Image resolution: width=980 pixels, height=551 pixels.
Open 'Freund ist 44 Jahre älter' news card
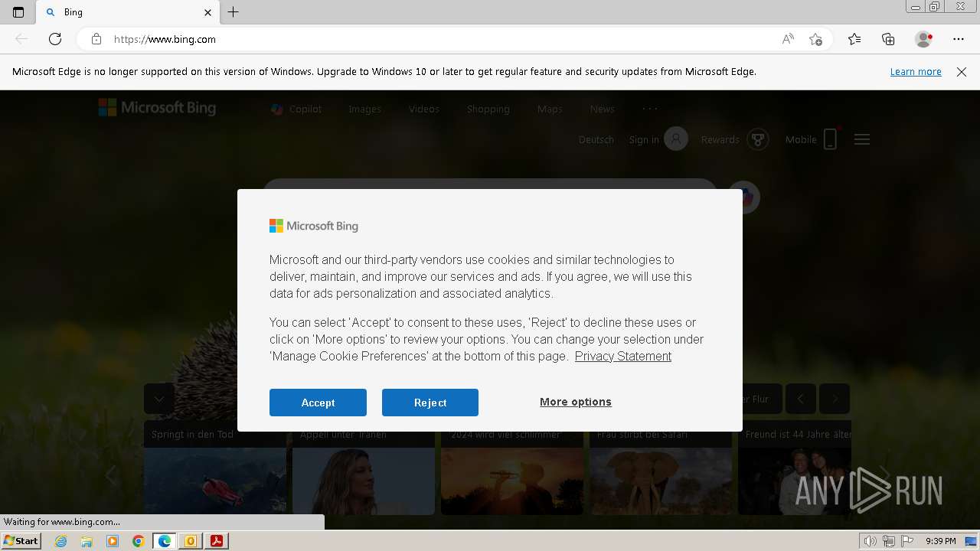pyautogui.click(x=795, y=467)
